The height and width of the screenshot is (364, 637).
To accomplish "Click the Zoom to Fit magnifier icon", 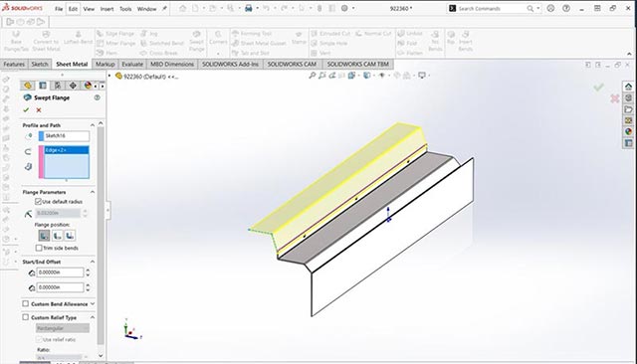I will (x=312, y=76).
